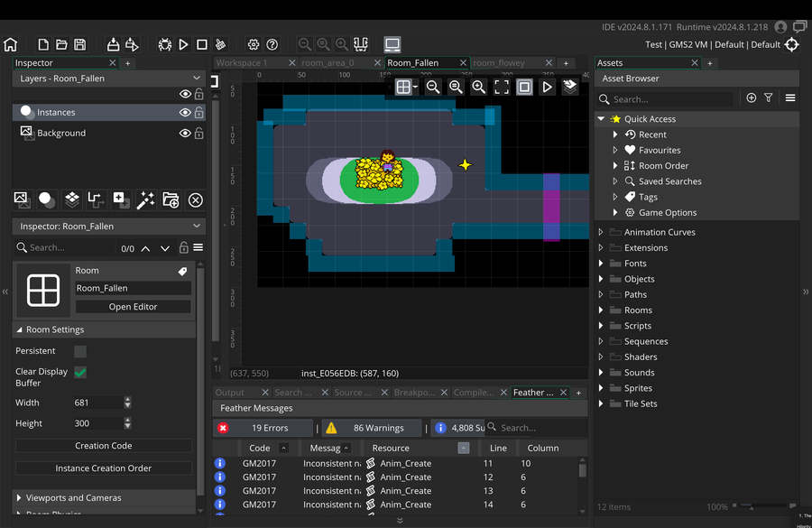Add new asset with plus circle icon
The width and height of the screenshot is (812, 528).
752,97
